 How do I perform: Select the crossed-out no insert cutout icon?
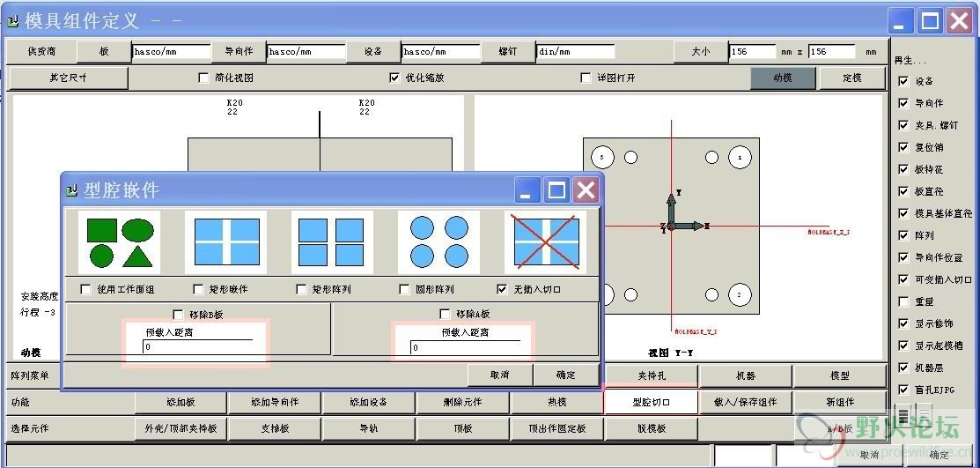click(x=546, y=242)
